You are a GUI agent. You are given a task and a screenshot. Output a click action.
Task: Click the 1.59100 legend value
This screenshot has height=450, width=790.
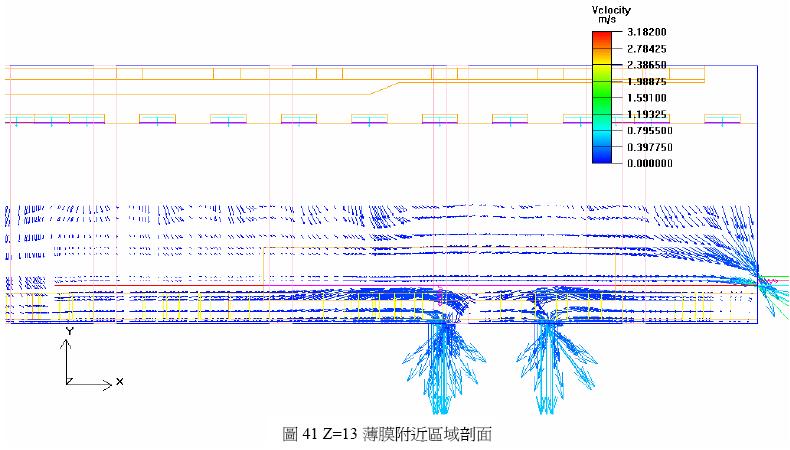click(647, 98)
